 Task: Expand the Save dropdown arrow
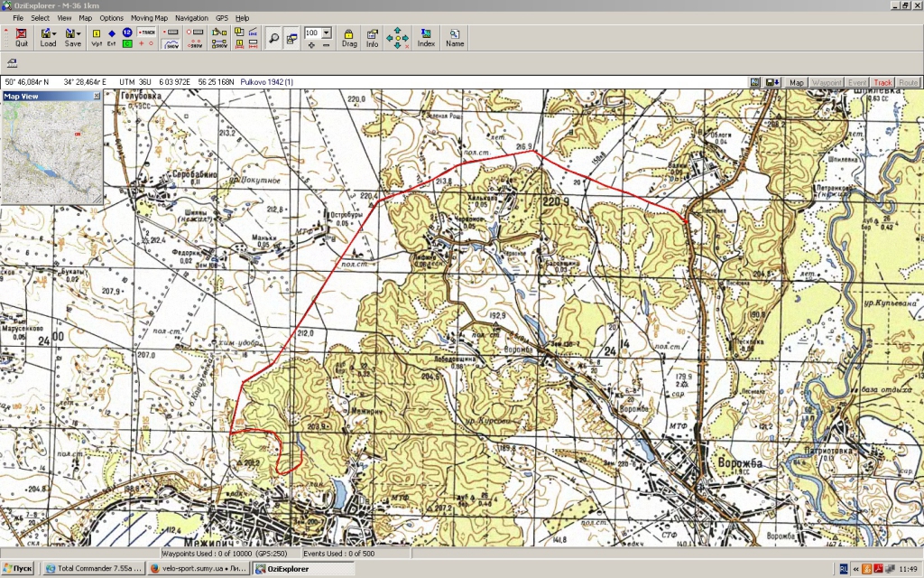point(80,33)
